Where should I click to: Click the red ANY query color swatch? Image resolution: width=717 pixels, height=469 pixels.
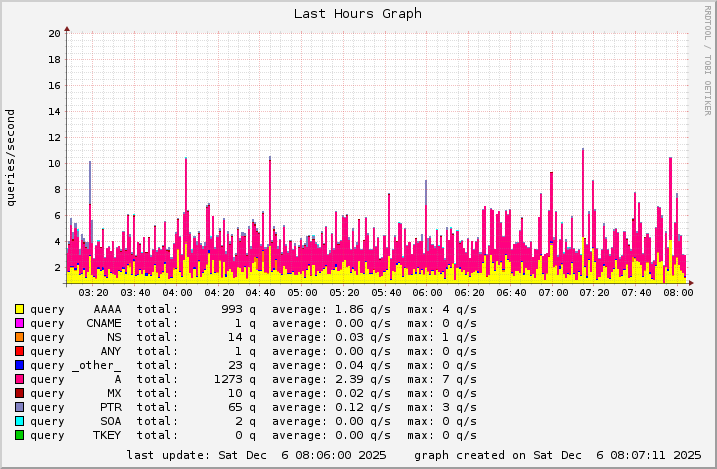[x=19, y=352]
